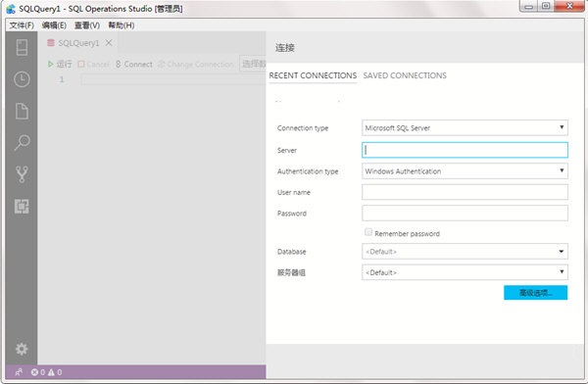Open the Database dropdown
This screenshot has height=384, width=588.
pos(465,251)
